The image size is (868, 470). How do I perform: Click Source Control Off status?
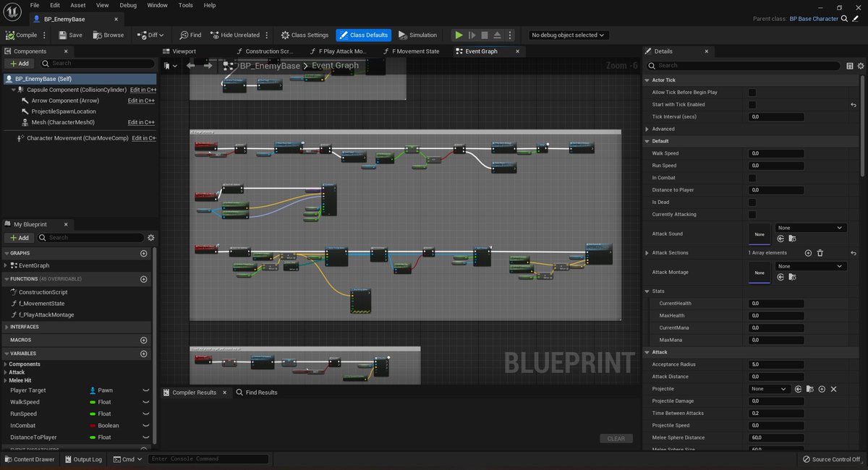831,459
